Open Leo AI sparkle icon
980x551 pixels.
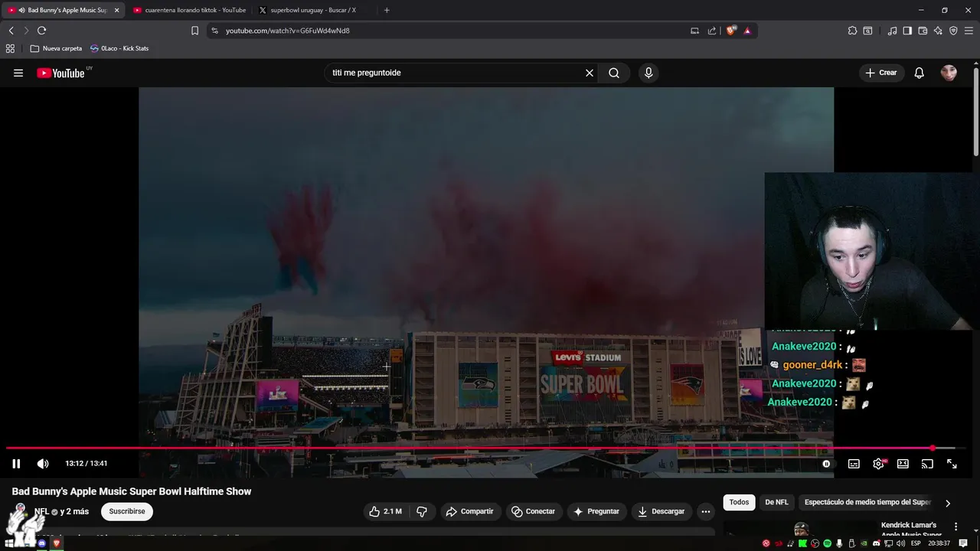click(x=938, y=31)
